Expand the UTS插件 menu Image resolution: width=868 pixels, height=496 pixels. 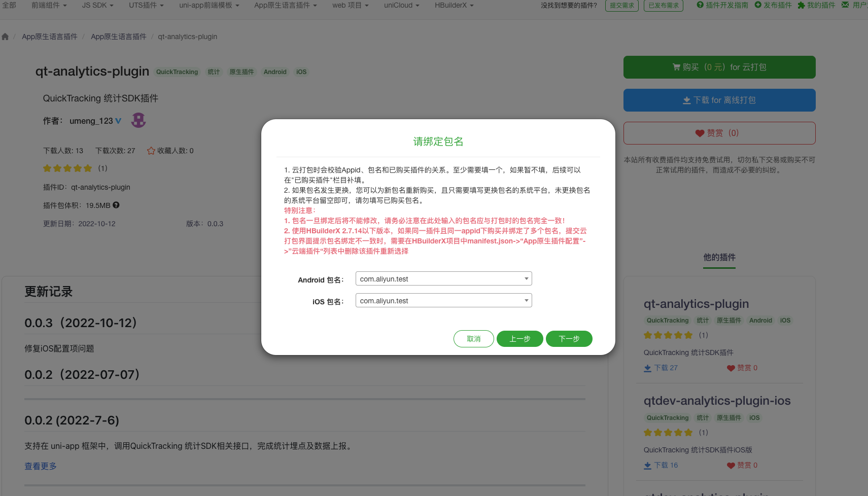(146, 5)
